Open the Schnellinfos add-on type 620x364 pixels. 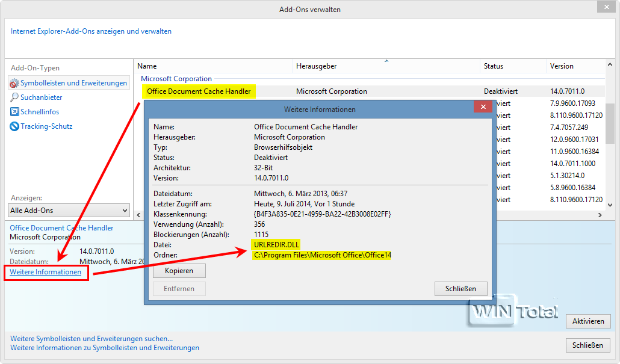40,112
